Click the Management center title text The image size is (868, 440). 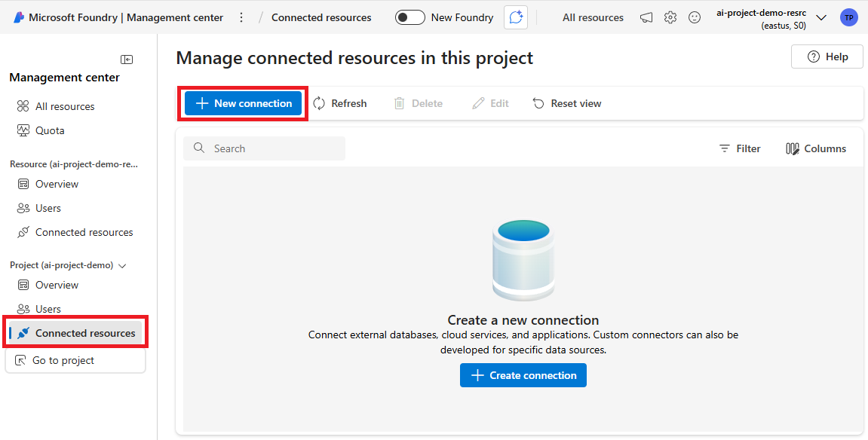pyautogui.click(x=175, y=17)
